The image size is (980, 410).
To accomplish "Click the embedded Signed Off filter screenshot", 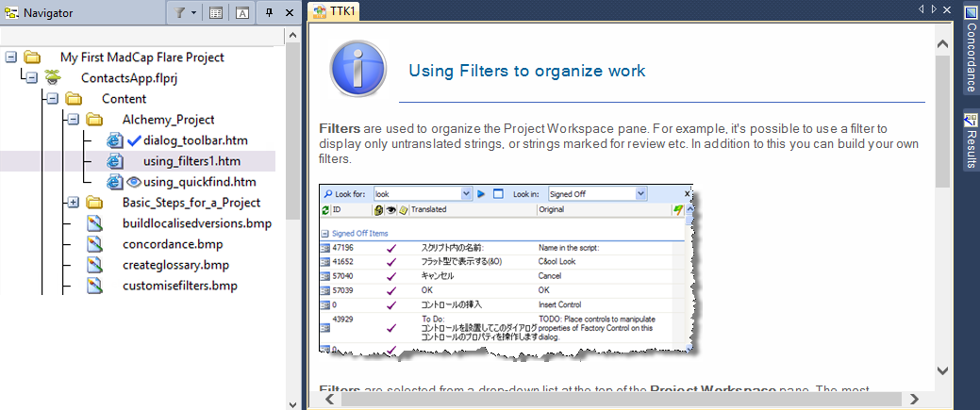I will click(x=508, y=271).
